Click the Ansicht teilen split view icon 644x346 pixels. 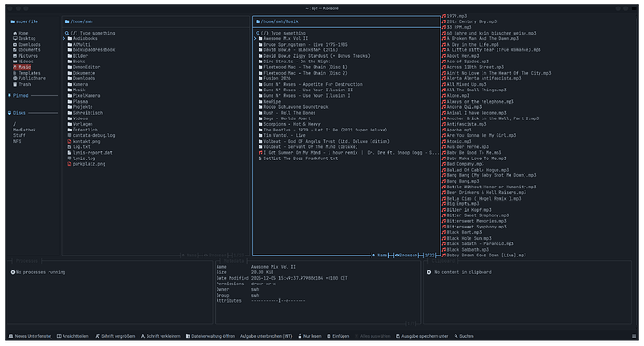point(59,336)
